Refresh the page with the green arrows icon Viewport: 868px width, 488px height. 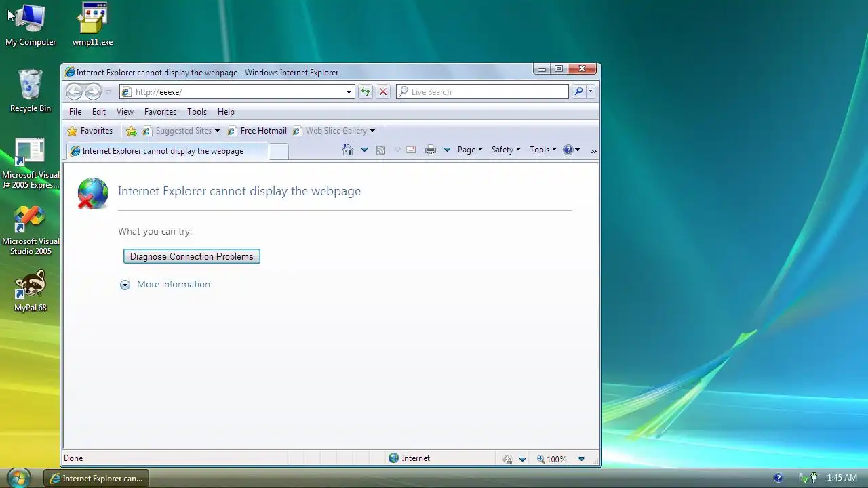pos(366,92)
